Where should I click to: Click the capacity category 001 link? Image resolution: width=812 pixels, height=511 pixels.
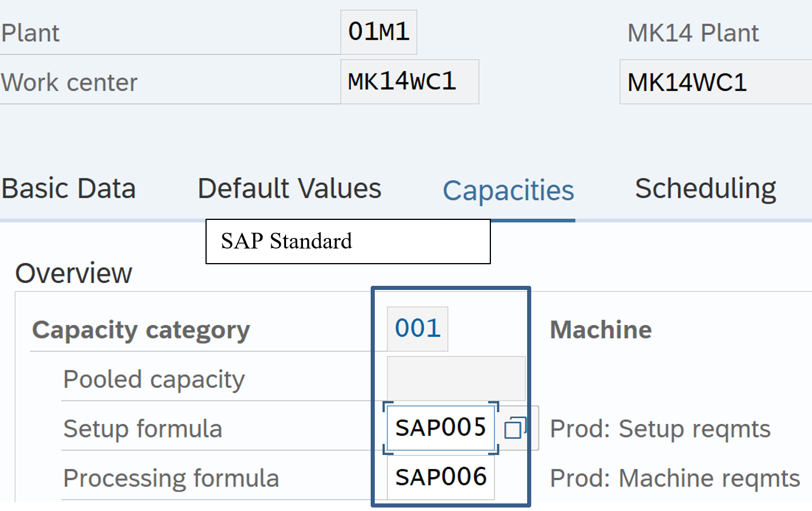(417, 328)
